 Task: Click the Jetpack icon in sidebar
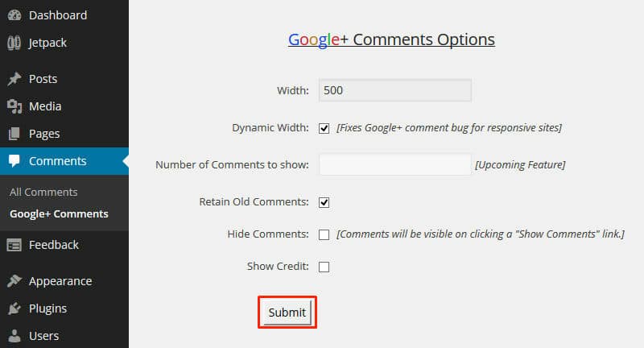[14, 43]
